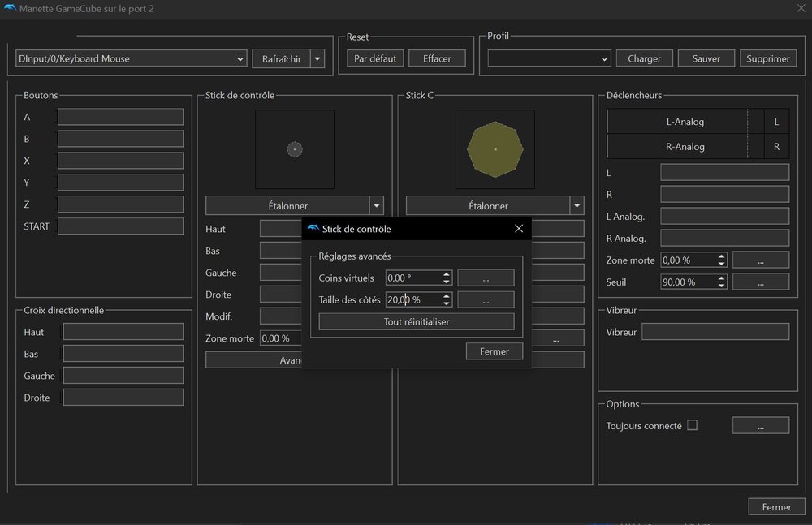The image size is (812, 525).
Task: Click the ellipsis button beside Coins virtuels
Action: coord(486,278)
